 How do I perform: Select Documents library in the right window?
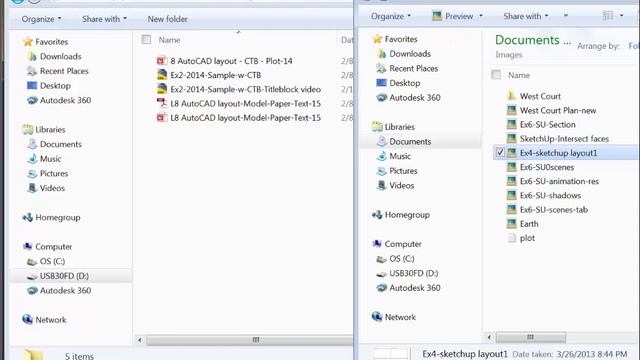pos(410,142)
